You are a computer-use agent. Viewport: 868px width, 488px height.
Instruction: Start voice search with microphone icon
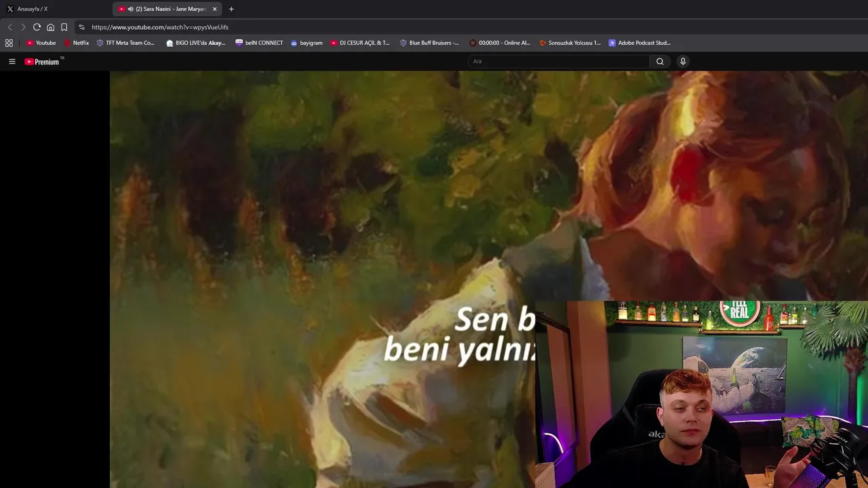click(683, 61)
